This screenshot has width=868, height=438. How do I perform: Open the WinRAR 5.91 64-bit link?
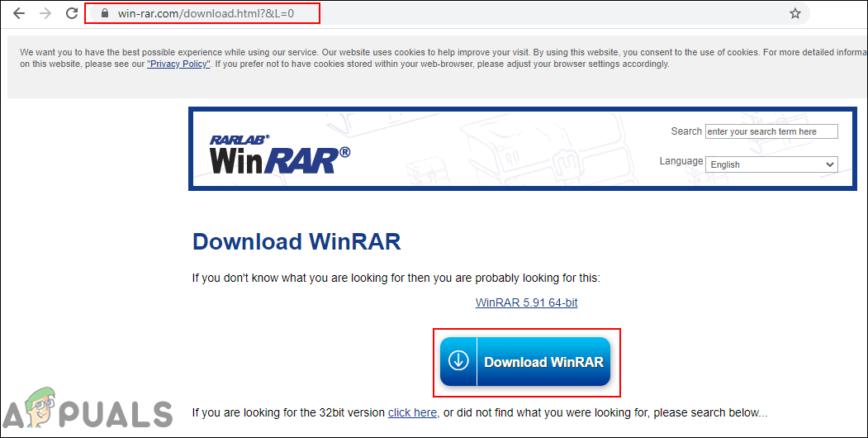pos(526,302)
